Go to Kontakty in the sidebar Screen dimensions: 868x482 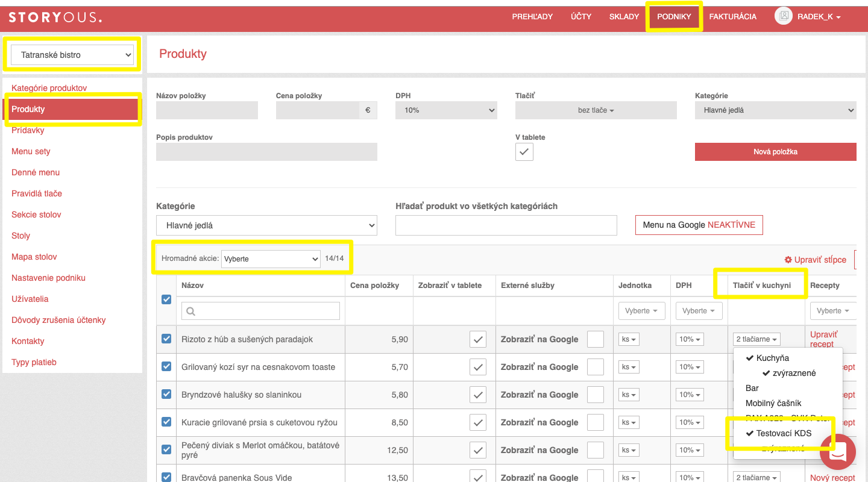click(28, 341)
